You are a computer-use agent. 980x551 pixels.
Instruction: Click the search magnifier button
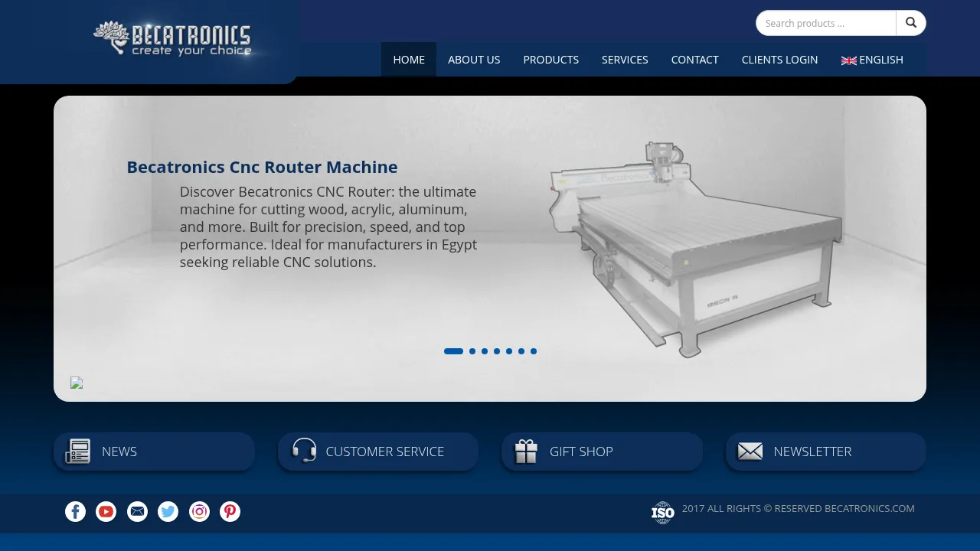(911, 23)
